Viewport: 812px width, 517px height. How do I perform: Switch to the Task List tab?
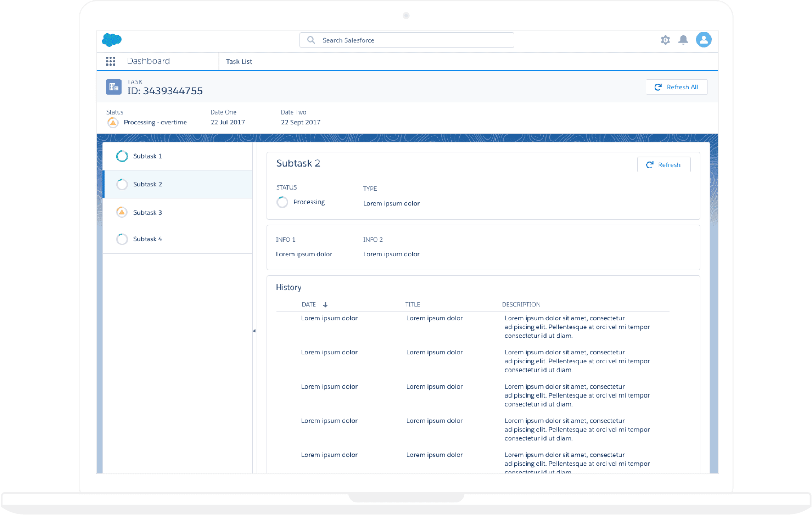click(239, 62)
